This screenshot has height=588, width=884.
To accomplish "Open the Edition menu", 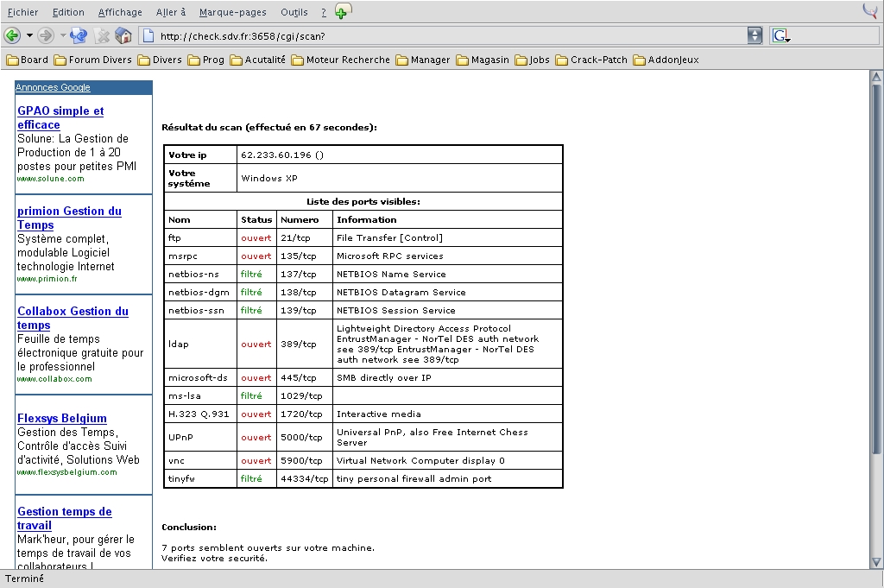I will coord(68,12).
